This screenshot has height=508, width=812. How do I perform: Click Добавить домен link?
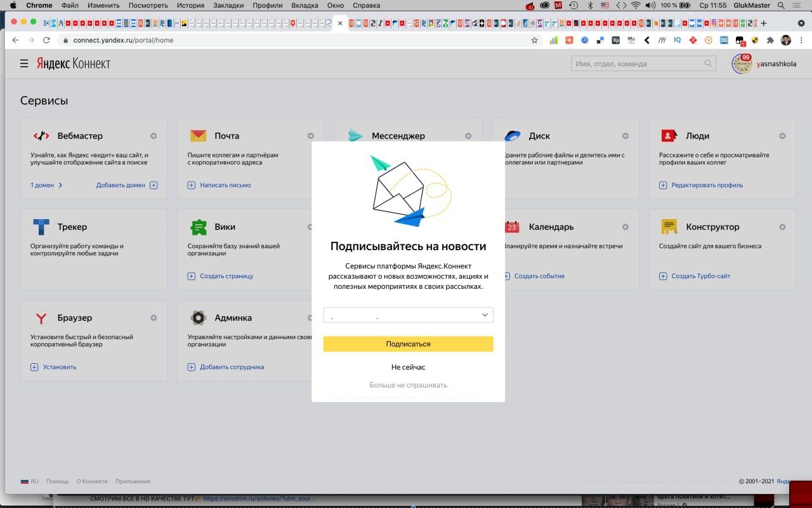tap(127, 185)
